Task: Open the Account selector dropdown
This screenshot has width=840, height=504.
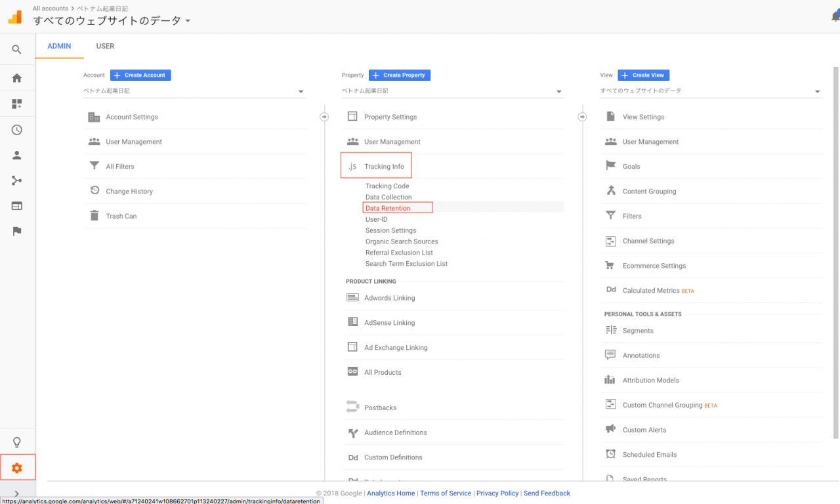Action: [x=194, y=91]
